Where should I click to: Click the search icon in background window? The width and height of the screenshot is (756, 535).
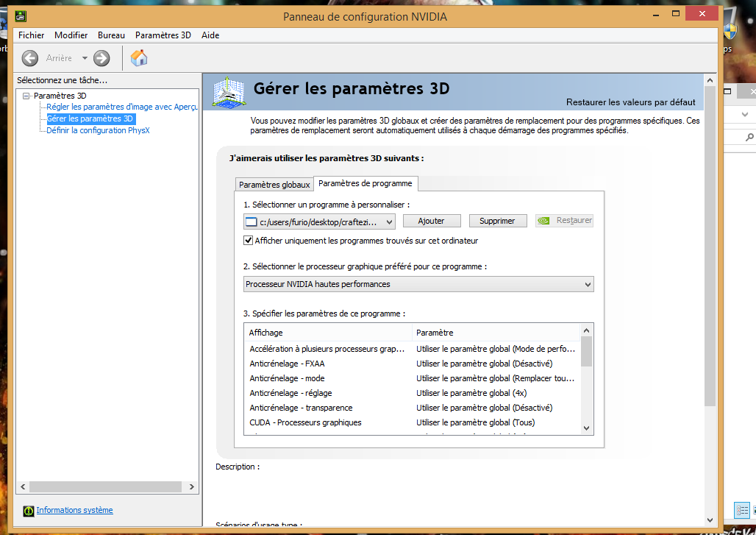coord(749,138)
